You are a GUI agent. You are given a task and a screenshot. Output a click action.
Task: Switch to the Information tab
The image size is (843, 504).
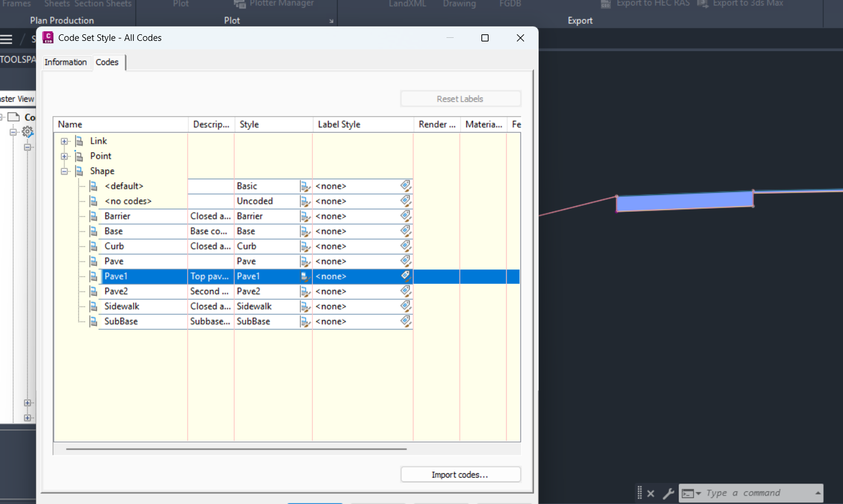(66, 62)
